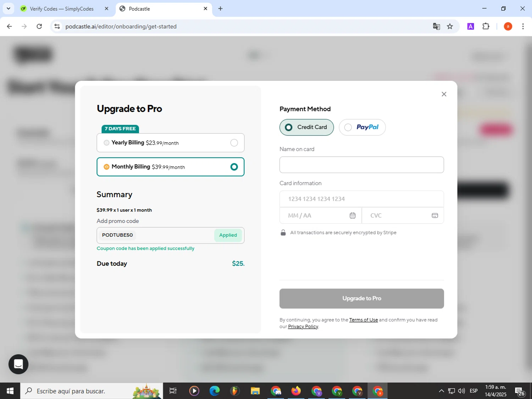
Task: Open the Windows Start menu
Action: [x=10, y=391]
